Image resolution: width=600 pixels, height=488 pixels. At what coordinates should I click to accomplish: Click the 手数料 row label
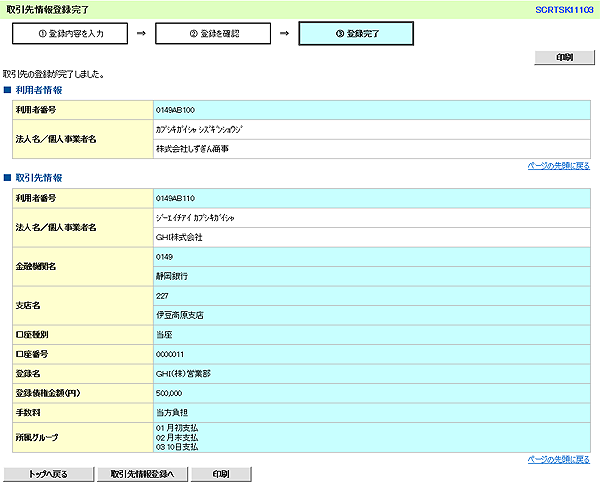(x=28, y=413)
